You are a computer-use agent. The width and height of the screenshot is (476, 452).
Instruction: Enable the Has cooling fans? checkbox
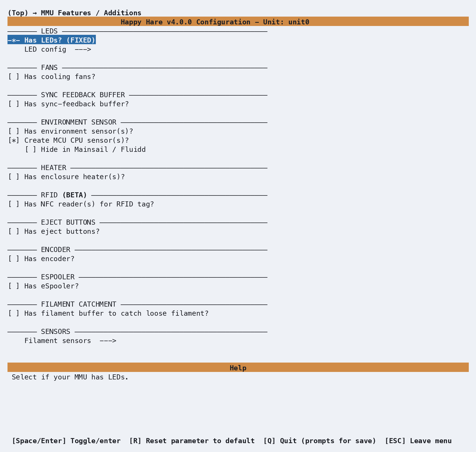coord(52,77)
